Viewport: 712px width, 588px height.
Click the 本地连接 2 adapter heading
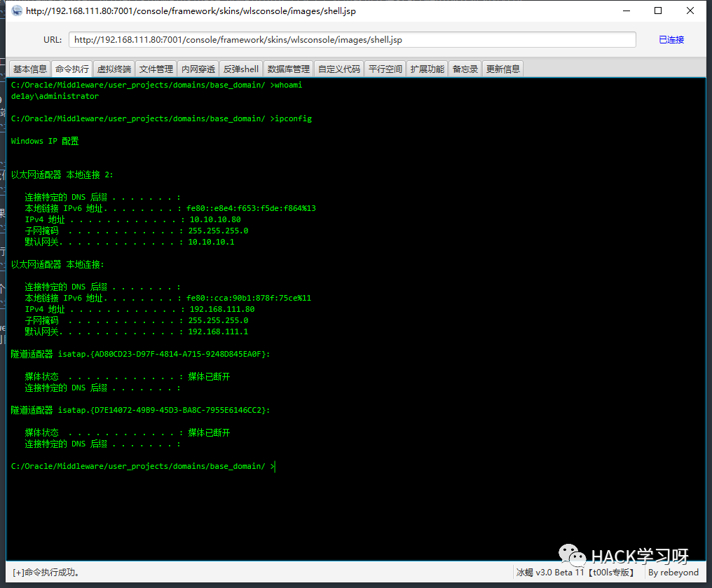click(62, 175)
